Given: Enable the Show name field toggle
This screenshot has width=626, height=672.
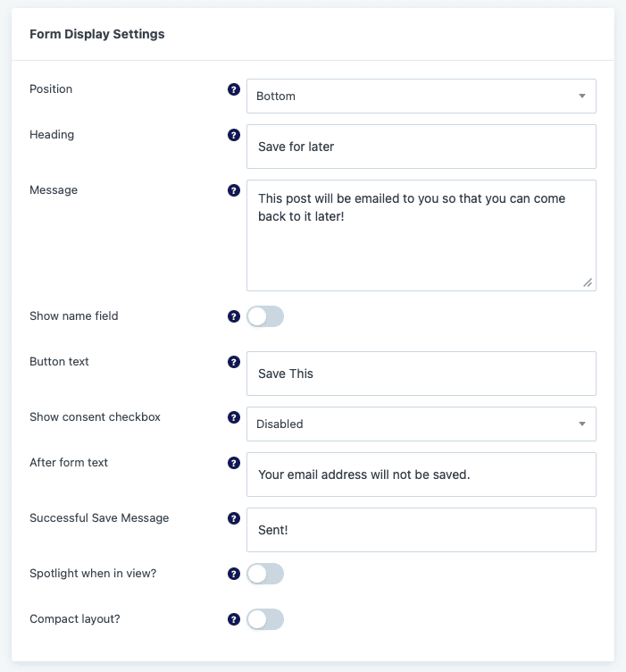Looking at the screenshot, I should coord(265,316).
